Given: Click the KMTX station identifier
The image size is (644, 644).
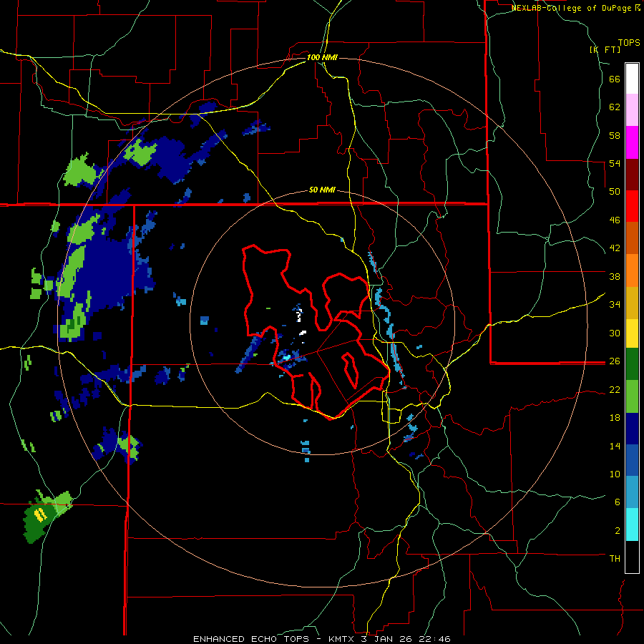Looking at the screenshot, I should point(341,639).
